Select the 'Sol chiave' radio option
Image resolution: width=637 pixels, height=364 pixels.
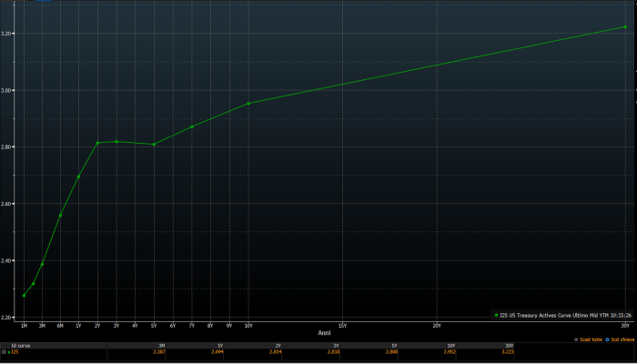click(x=605, y=339)
